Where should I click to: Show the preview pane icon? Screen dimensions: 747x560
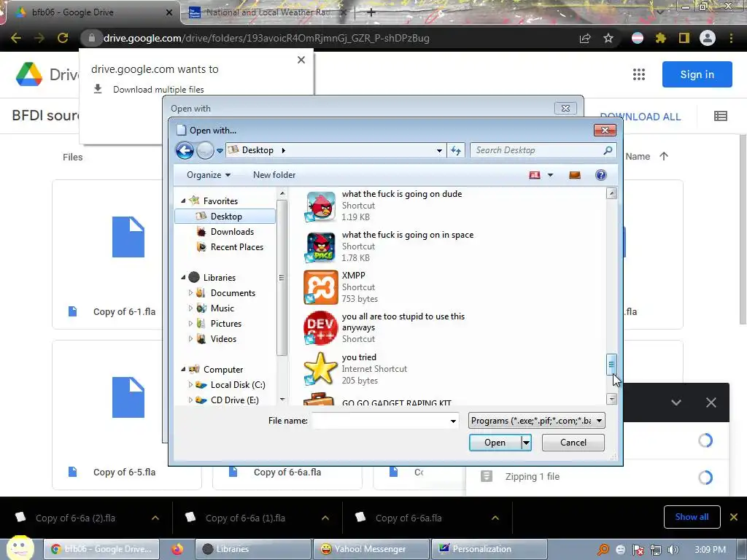(x=575, y=175)
